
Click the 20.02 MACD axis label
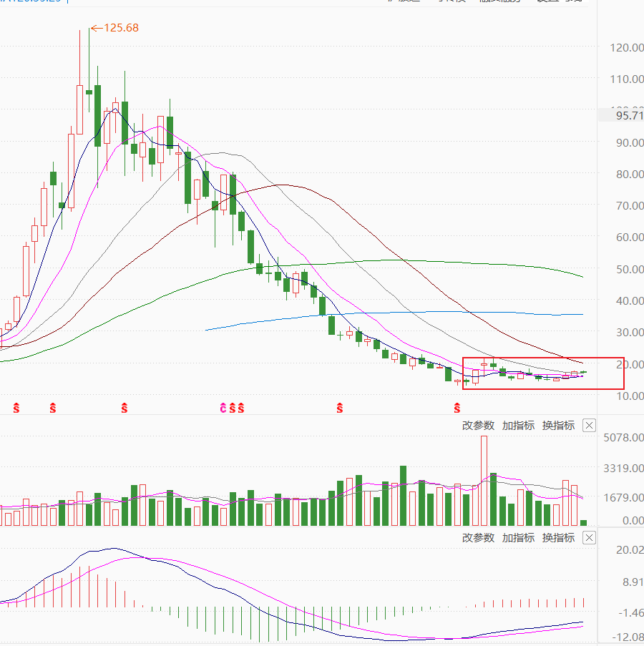pos(630,549)
